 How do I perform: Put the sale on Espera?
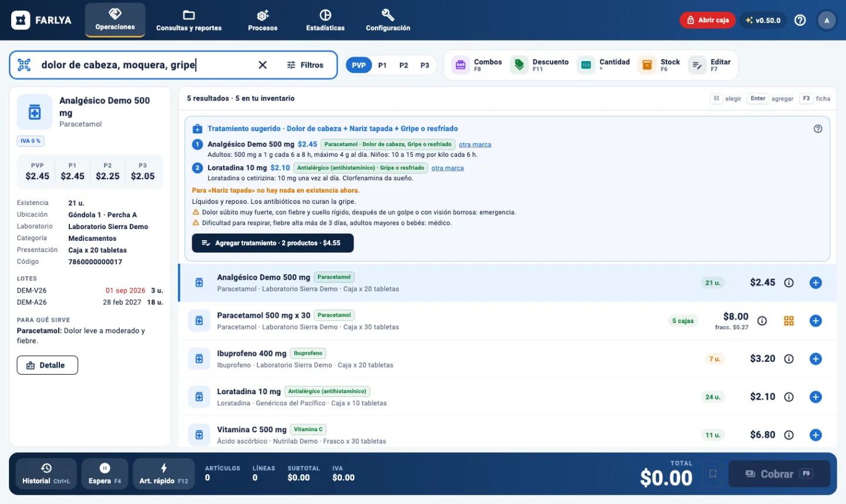105,474
